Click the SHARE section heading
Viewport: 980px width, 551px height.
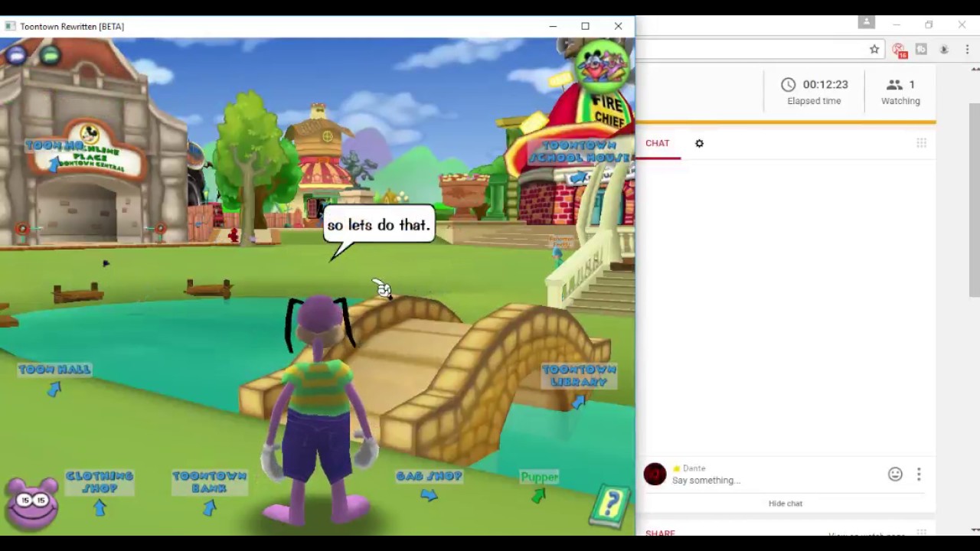(x=660, y=533)
